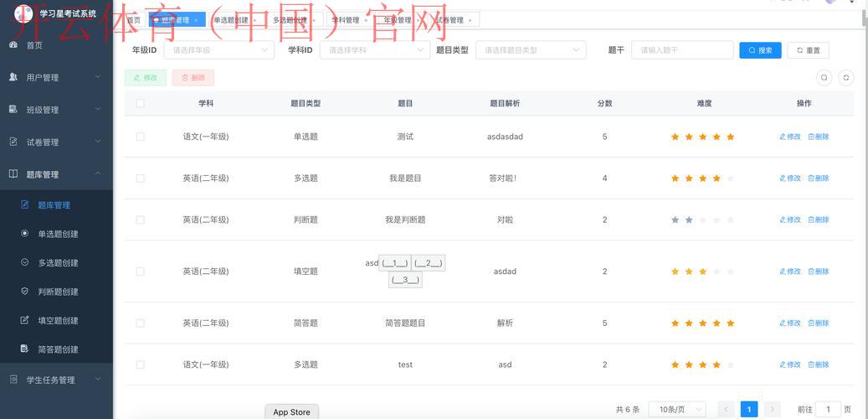
Task: Click the 简答题创建 document icon
Action: coord(24,349)
